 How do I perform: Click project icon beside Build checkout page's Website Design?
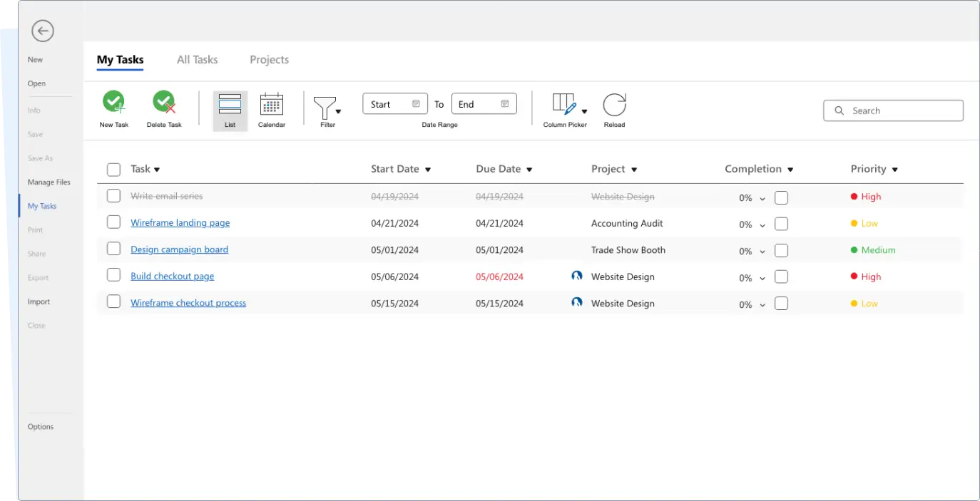point(577,277)
